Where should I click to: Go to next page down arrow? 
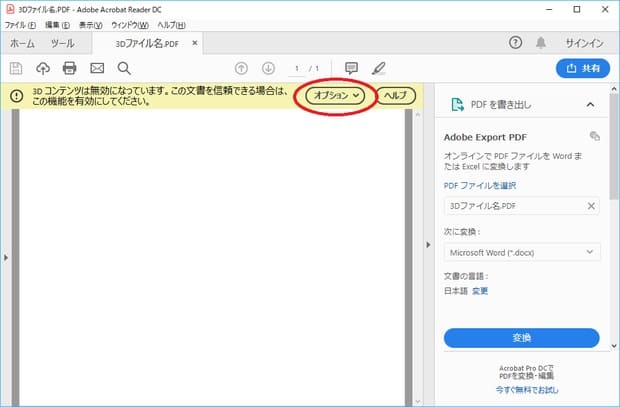click(x=268, y=68)
